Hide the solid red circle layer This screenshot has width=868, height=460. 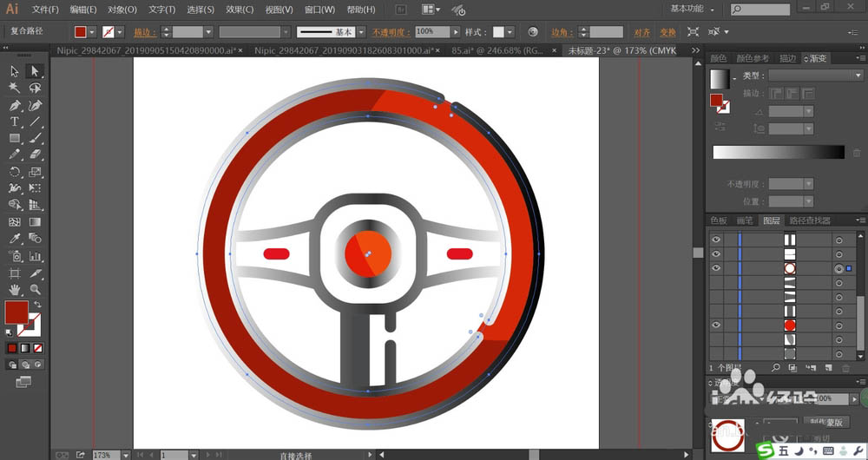716,325
